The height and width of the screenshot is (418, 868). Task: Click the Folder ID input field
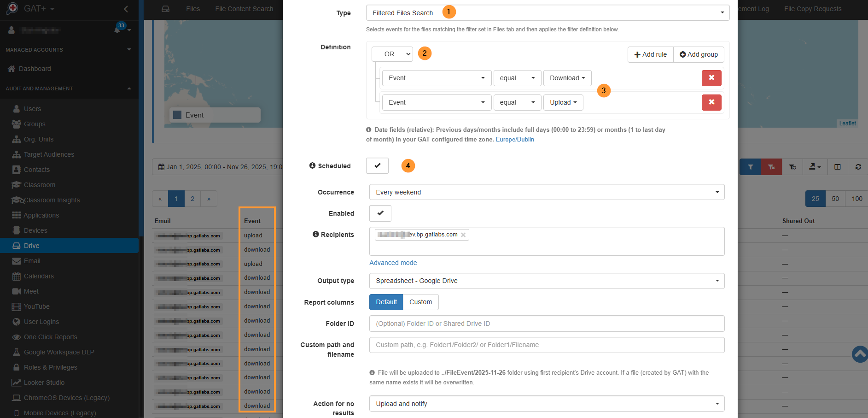547,324
